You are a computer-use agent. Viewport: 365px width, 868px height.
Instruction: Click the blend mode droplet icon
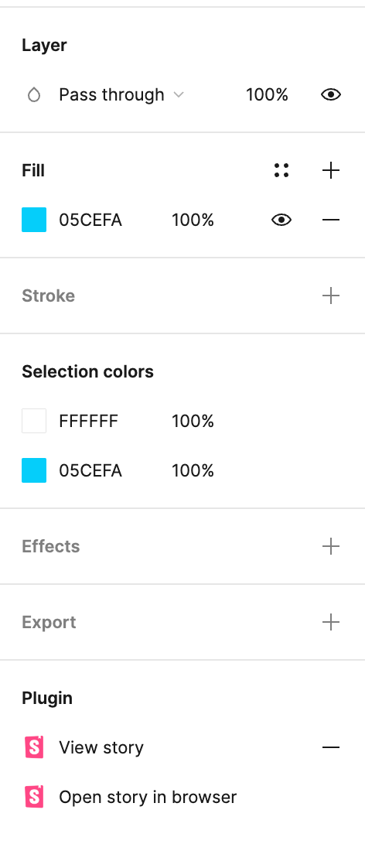(34, 95)
